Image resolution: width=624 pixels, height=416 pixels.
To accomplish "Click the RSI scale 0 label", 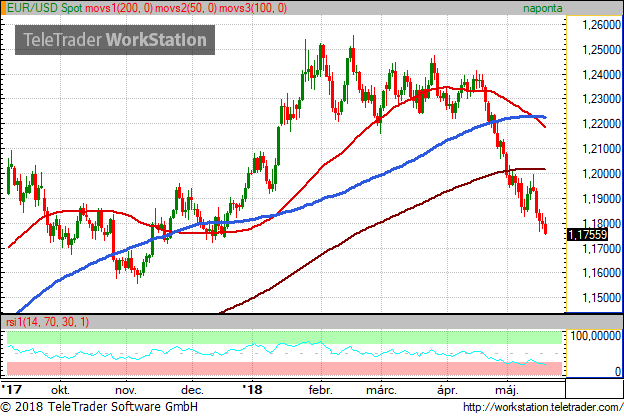I will [x=617, y=371].
